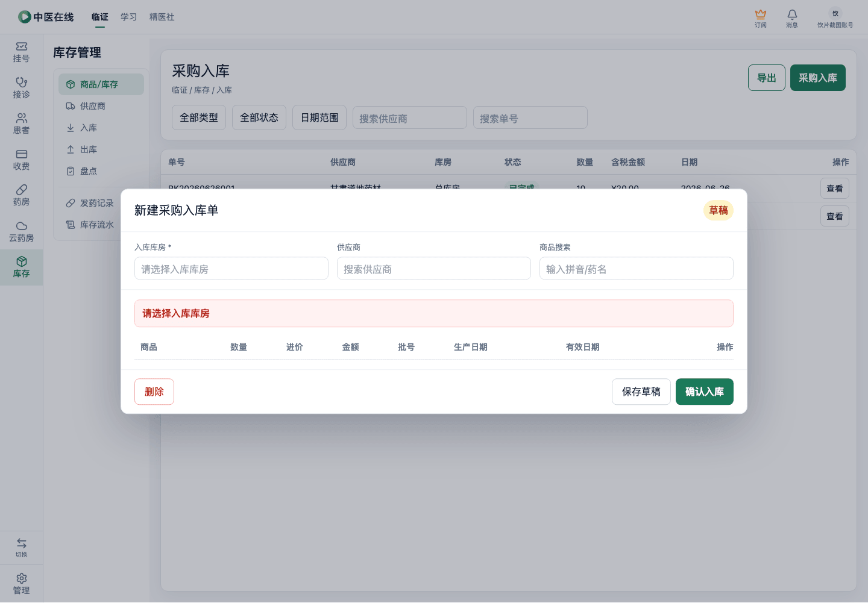Viewport: 868px width, 603px height.
Task: Click the 中医在线 logo
Action: point(46,17)
